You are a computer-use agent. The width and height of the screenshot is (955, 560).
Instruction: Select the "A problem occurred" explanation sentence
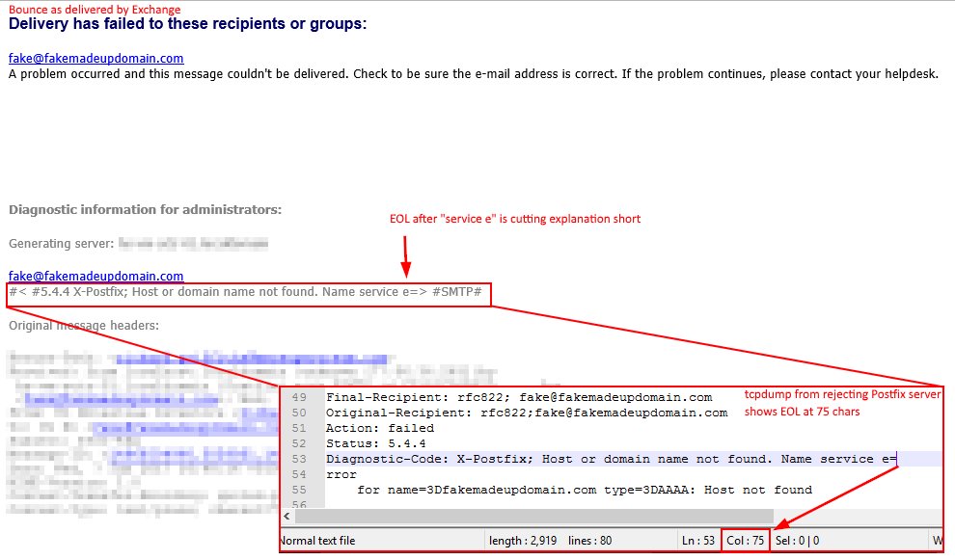[x=474, y=74]
